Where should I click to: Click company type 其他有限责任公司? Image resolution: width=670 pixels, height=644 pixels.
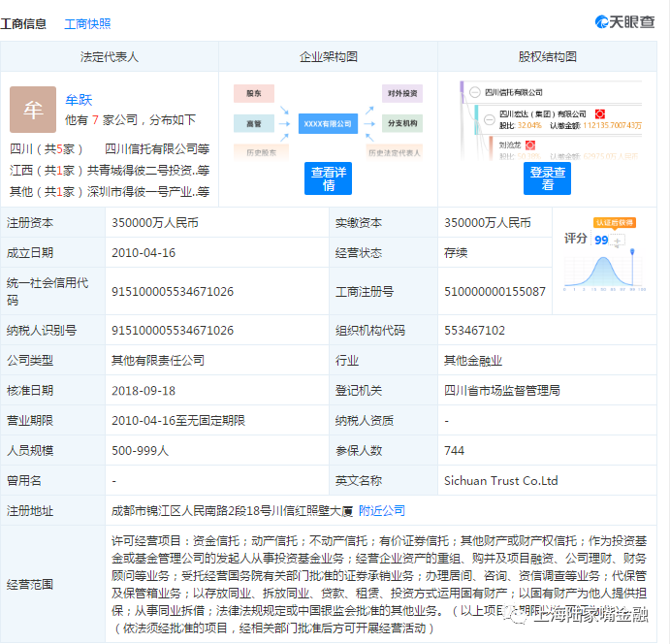(x=158, y=360)
